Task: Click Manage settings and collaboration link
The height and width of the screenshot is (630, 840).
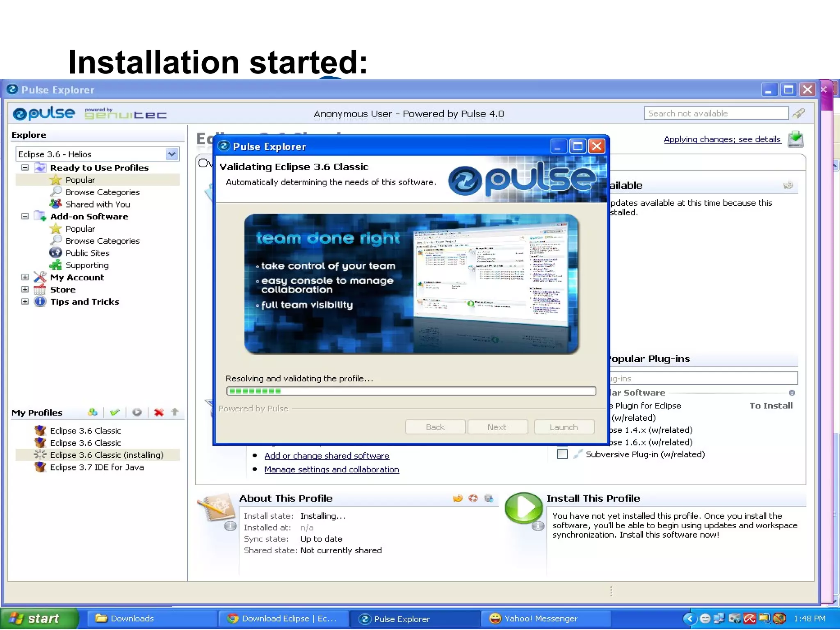Action: (331, 469)
